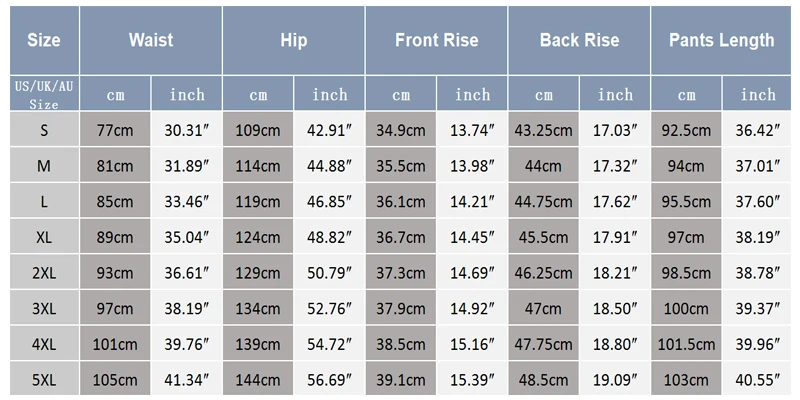
Task: Select pants length value 101.5cm
Action: 686,344
